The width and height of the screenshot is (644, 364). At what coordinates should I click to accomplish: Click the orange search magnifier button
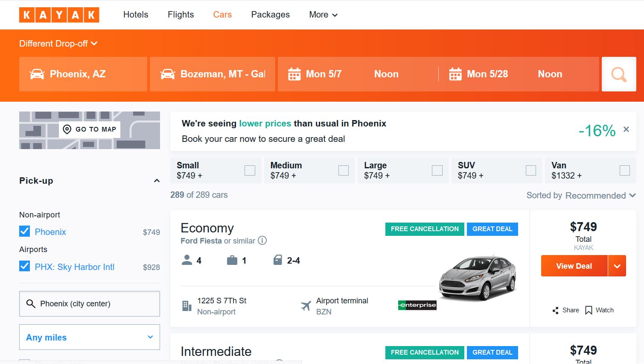coord(619,74)
